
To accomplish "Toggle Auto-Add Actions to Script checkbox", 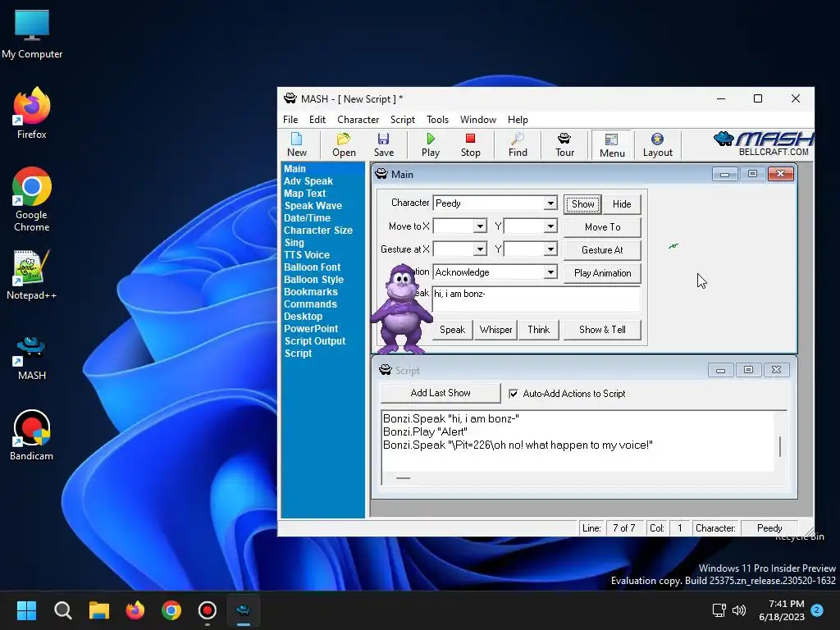I will [514, 394].
